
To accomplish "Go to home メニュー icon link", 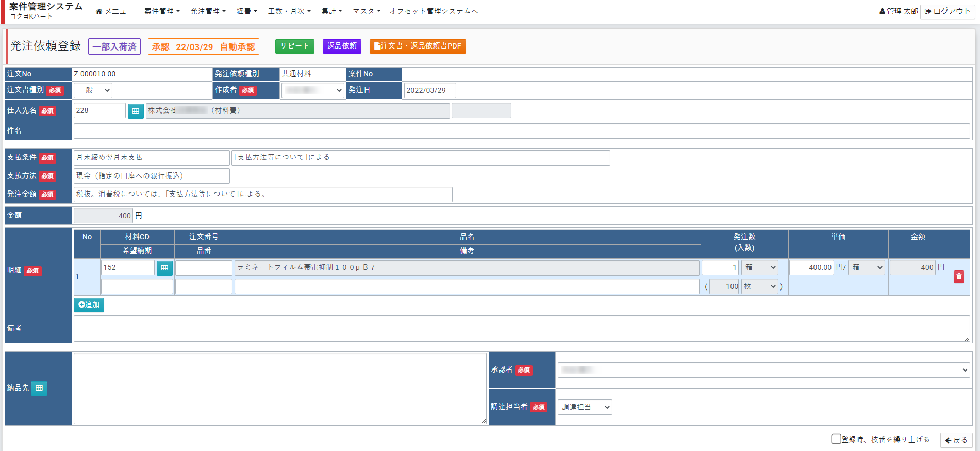I will (x=114, y=11).
